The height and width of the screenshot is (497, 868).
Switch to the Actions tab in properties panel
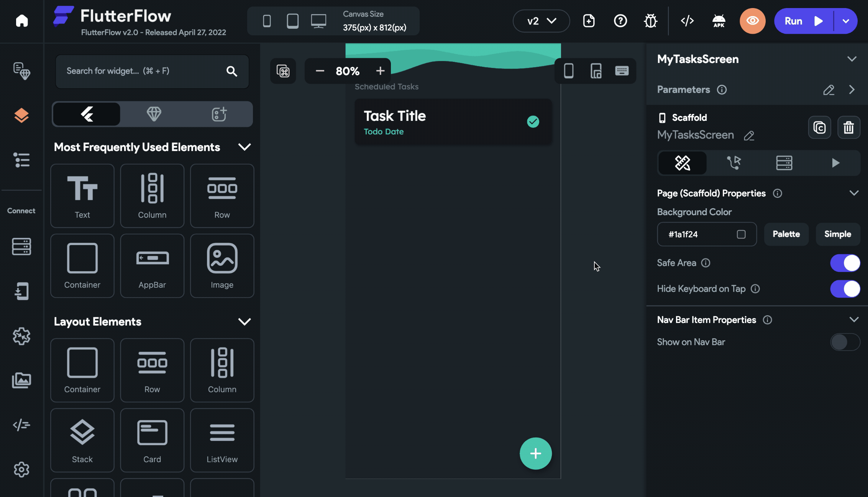[733, 163]
